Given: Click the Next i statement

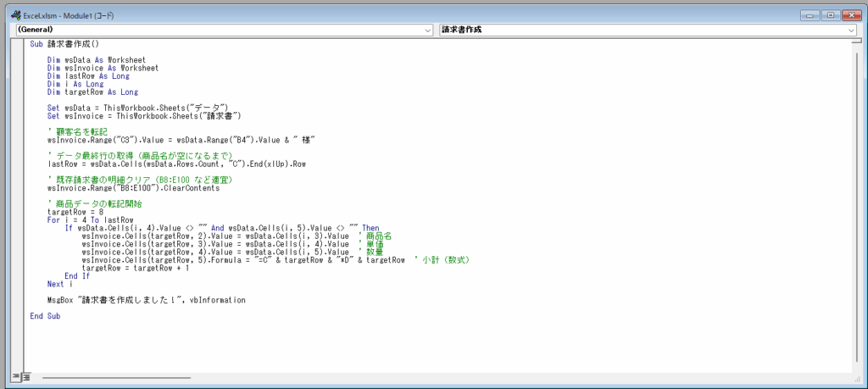Looking at the screenshot, I should (56, 284).
